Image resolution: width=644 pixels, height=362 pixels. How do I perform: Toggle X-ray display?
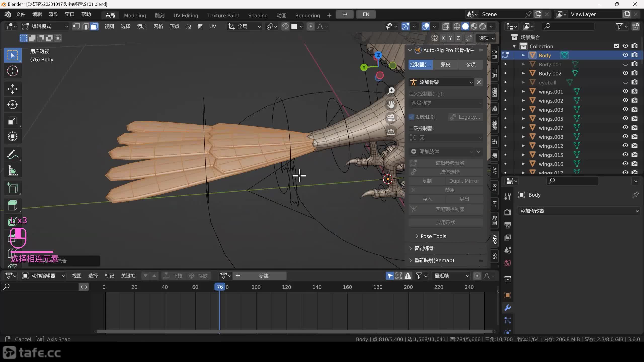(446, 26)
